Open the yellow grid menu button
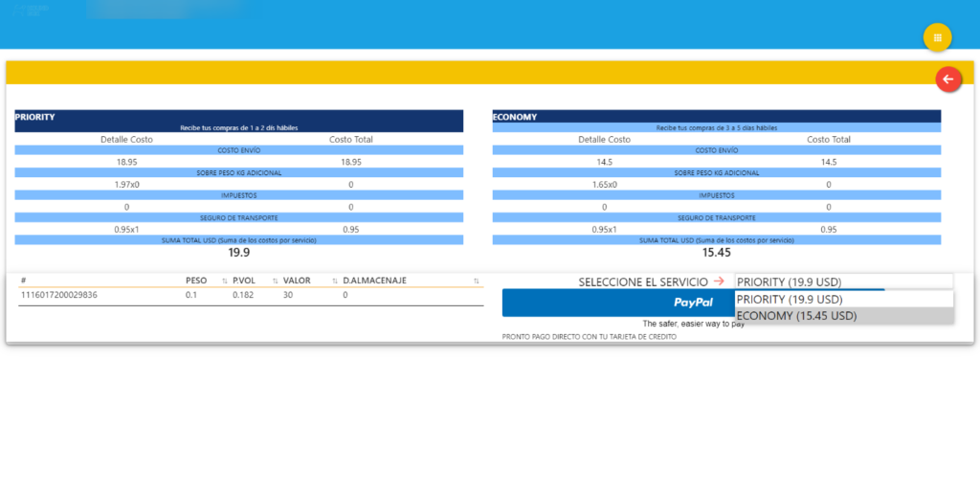Image resolution: width=980 pixels, height=495 pixels. click(937, 37)
